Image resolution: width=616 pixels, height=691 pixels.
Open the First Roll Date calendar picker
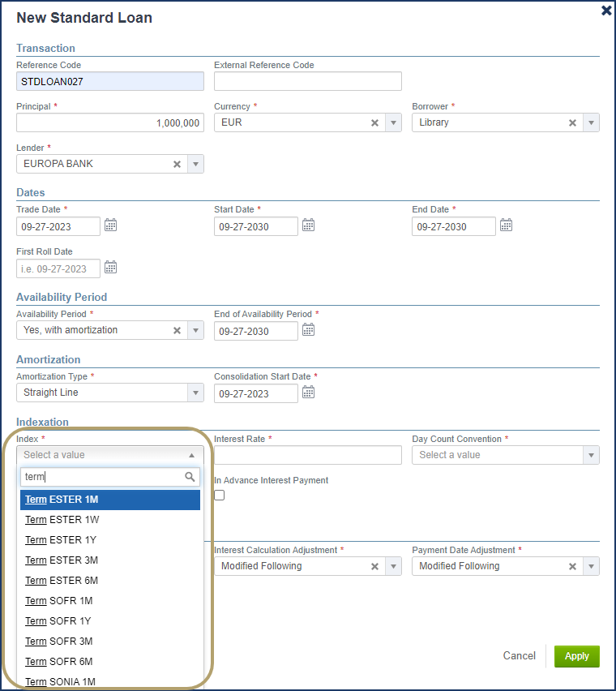coord(110,268)
